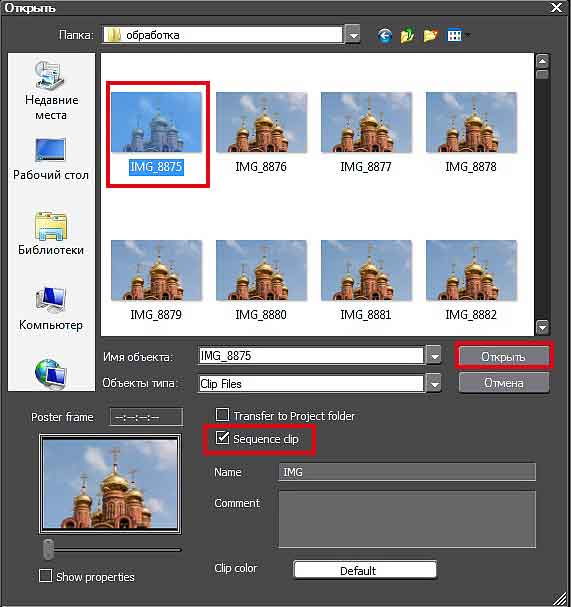Click the Отмена button

pyautogui.click(x=504, y=383)
